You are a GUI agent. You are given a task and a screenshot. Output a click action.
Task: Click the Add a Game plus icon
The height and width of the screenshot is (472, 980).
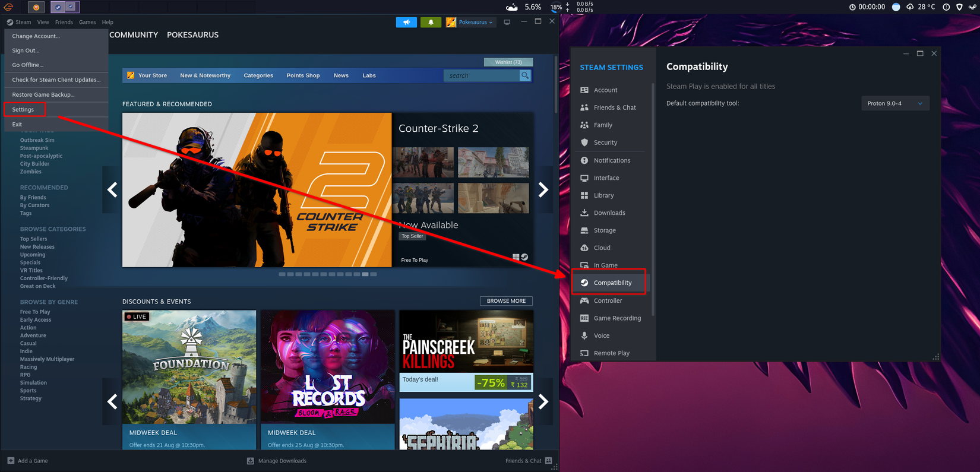[11, 461]
